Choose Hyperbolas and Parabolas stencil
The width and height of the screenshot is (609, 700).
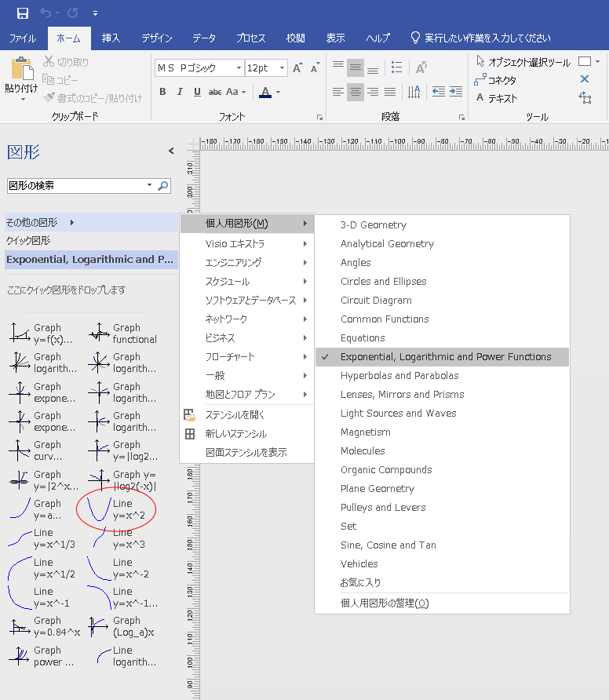point(442,376)
